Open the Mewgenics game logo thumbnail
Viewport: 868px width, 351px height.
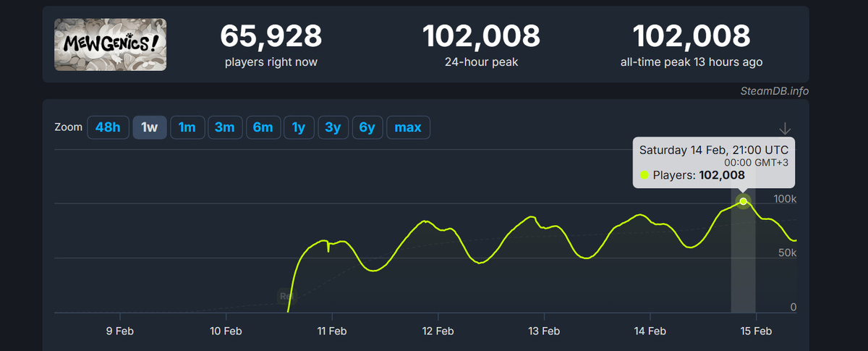[111, 45]
